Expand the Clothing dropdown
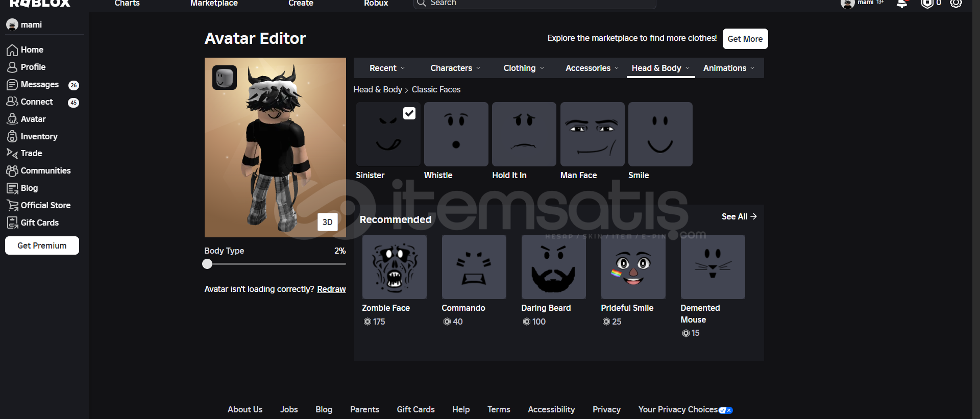Screen dimensions: 980x419 [x=524, y=68]
